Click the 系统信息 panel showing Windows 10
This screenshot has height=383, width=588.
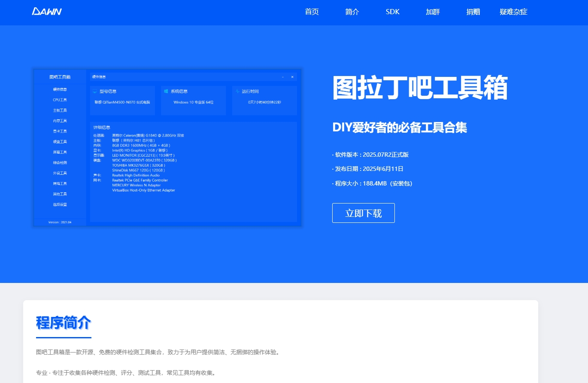[x=193, y=100]
